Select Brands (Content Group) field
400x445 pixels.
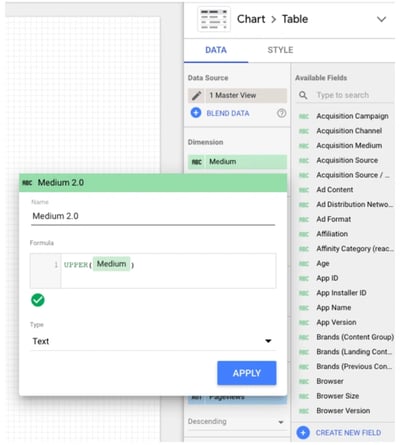355,337
